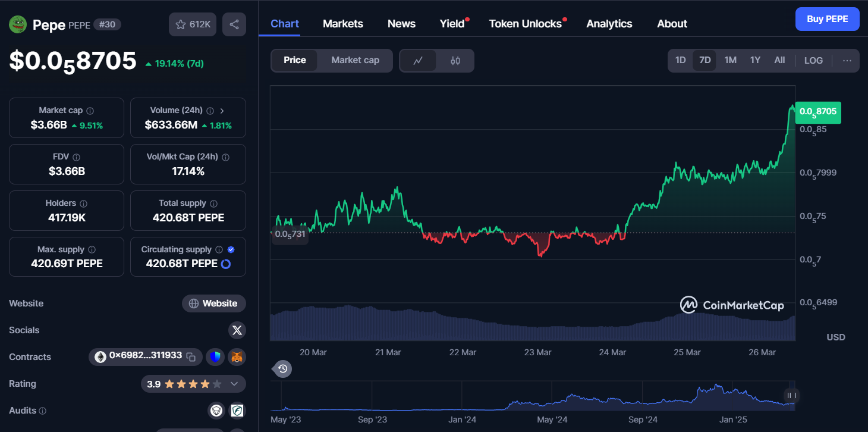The height and width of the screenshot is (432, 868).
Task: Open the Analytics tab
Action: pyautogui.click(x=609, y=24)
